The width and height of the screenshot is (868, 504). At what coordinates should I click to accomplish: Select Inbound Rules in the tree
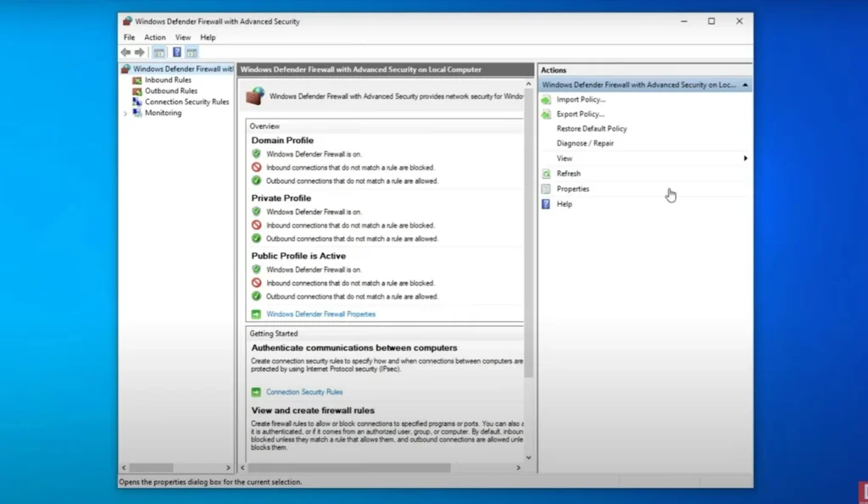click(x=168, y=80)
